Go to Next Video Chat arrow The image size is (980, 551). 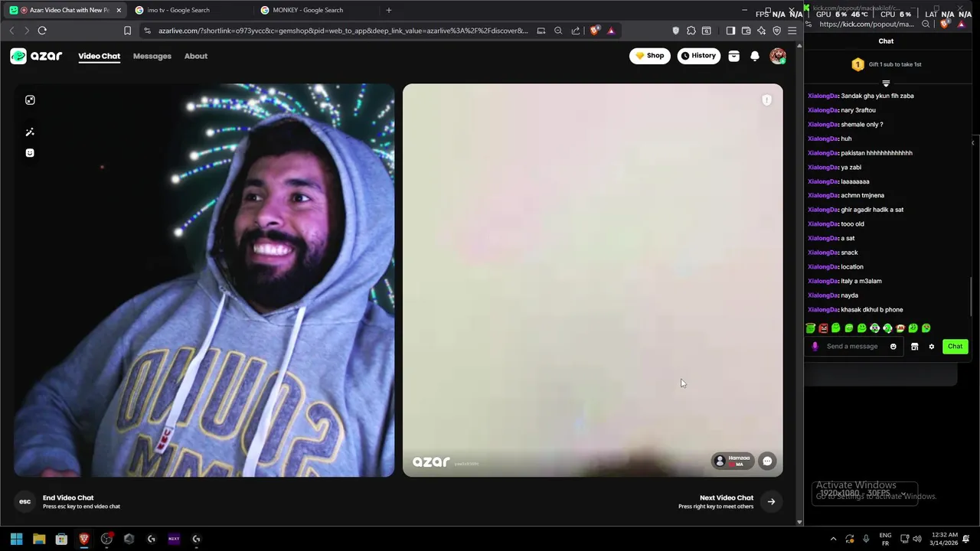pos(771,502)
